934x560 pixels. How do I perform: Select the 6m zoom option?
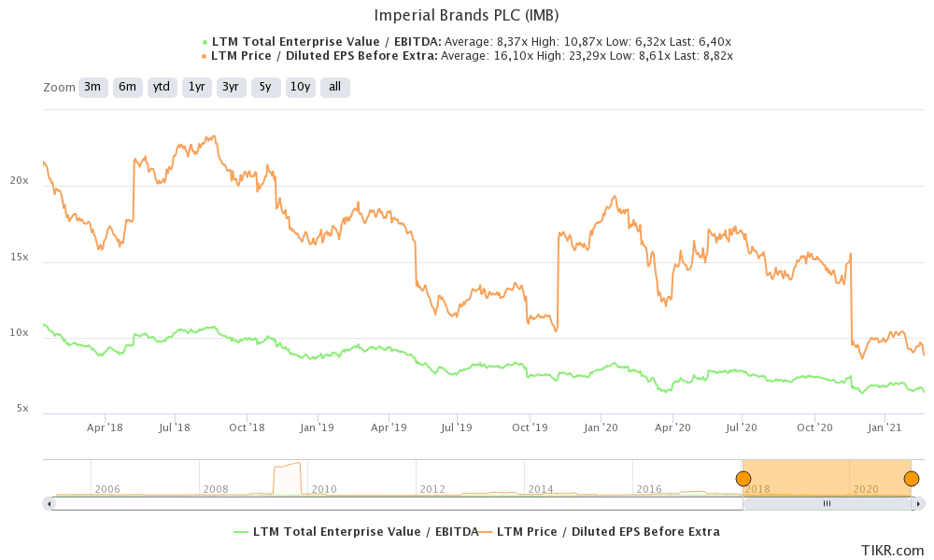click(127, 87)
